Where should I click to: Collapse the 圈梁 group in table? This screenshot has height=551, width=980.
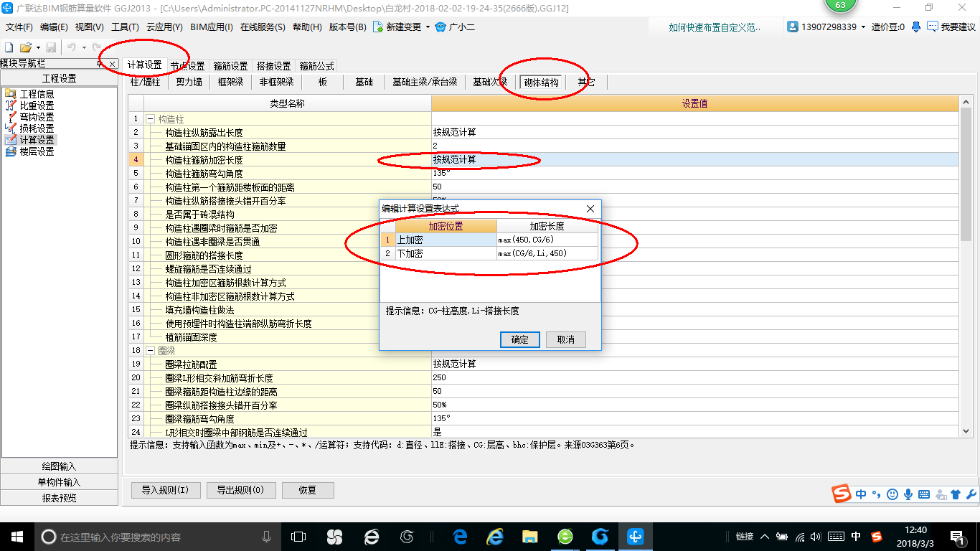click(150, 351)
